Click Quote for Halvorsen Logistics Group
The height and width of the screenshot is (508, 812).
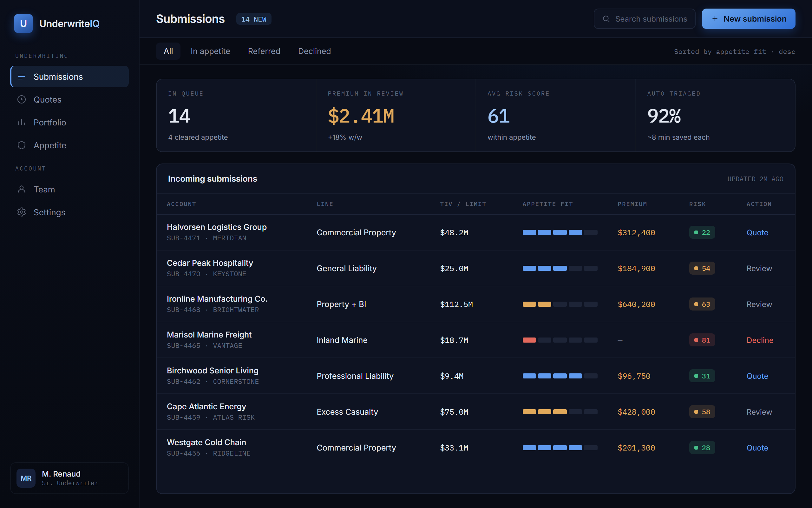757,232
